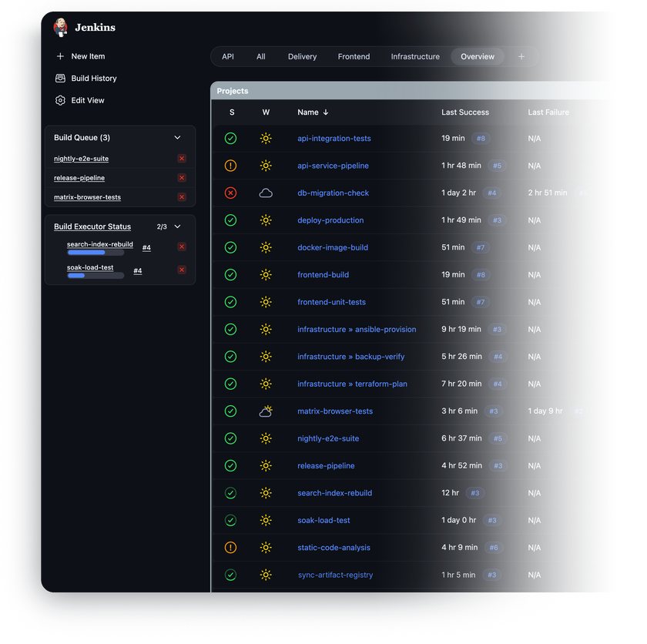Open the Build Executor Status link
The width and height of the screenshot is (647, 644).
[92, 226]
